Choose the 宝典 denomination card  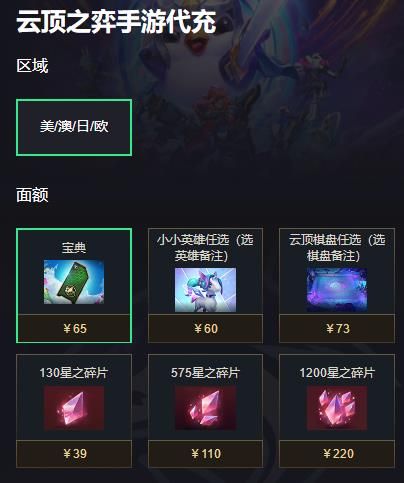pyautogui.click(x=74, y=285)
